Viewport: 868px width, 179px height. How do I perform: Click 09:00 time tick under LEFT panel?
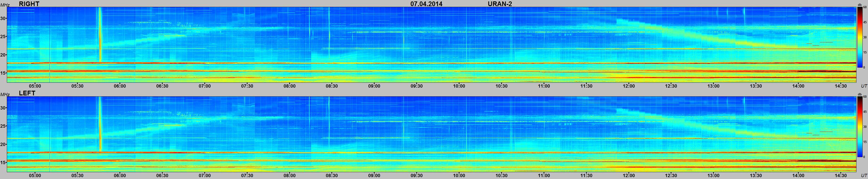click(x=374, y=176)
